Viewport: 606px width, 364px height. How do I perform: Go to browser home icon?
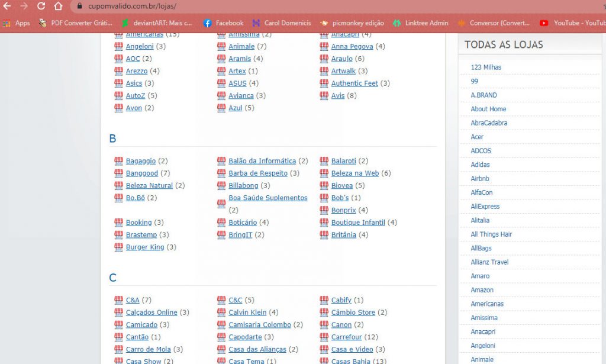point(58,6)
